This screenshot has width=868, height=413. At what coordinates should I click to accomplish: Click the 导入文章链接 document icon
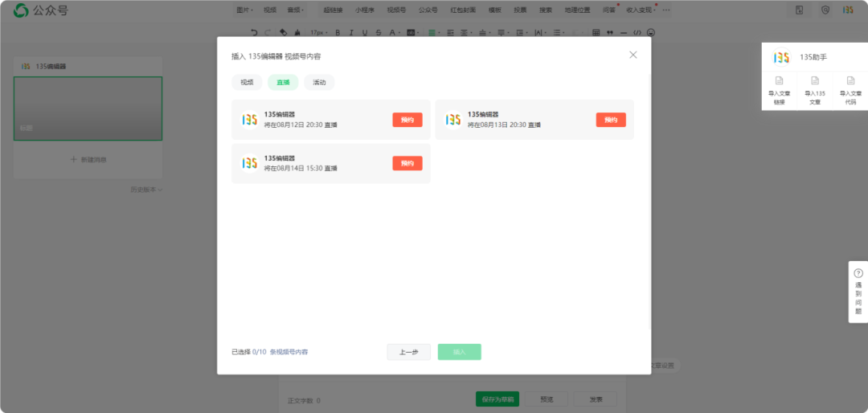click(779, 81)
